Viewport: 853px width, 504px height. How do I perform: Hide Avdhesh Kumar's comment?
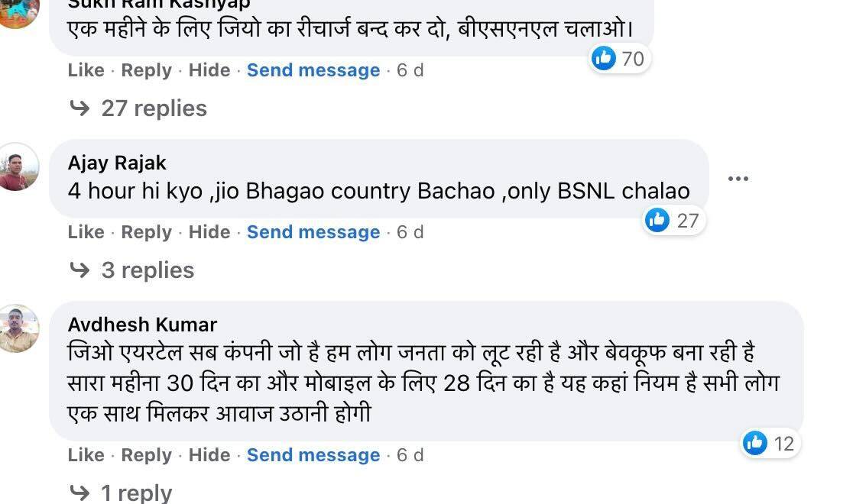[209, 455]
